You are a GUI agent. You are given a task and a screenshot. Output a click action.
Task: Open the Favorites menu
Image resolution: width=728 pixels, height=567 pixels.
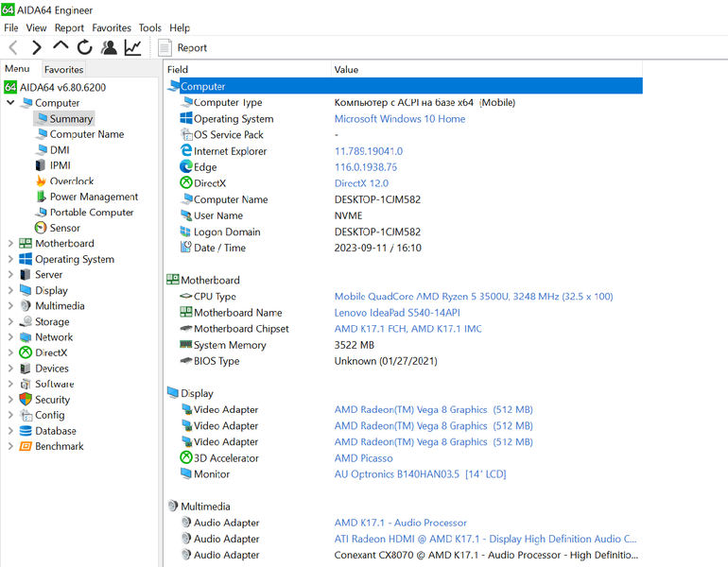(112, 27)
